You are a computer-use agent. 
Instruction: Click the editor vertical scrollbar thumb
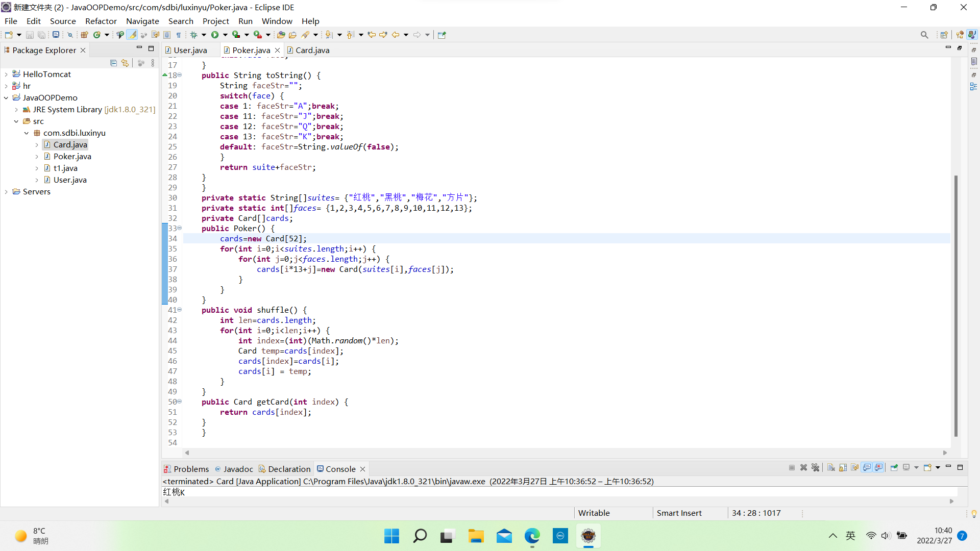[955, 306]
